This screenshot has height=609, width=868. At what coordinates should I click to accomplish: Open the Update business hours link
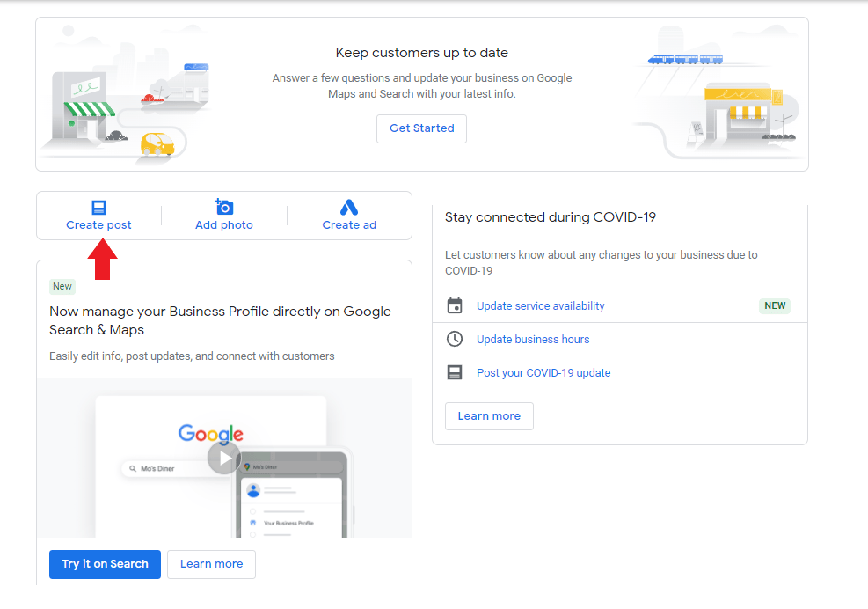tap(533, 340)
